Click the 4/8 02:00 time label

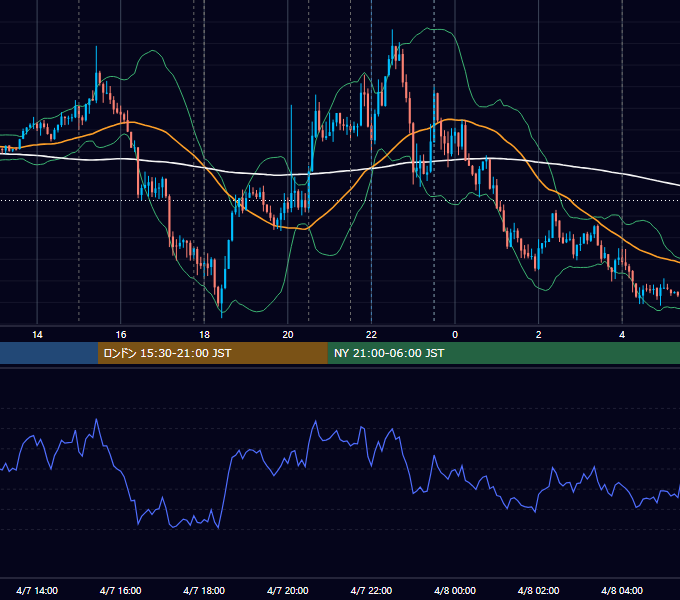point(538,591)
